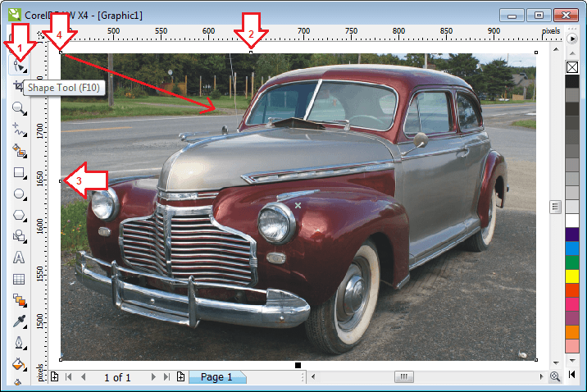Add a new page after the current page
587x392 pixels.
click(180, 377)
